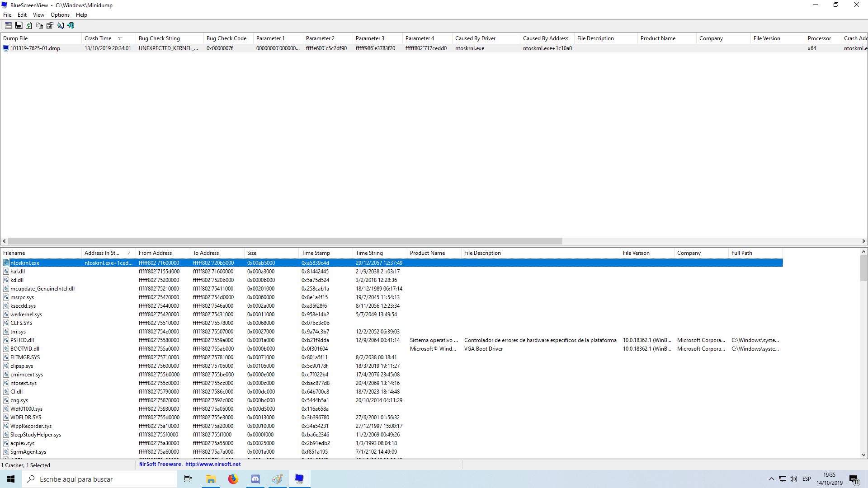Sort by Crash Time column header

108,38
